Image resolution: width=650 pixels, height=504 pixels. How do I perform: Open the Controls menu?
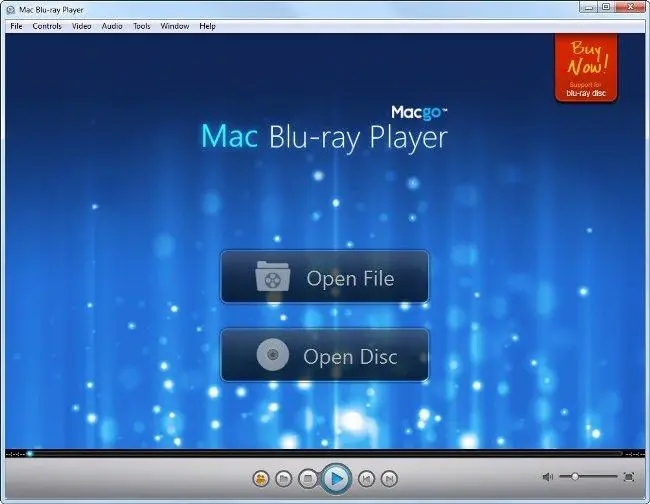point(47,26)
